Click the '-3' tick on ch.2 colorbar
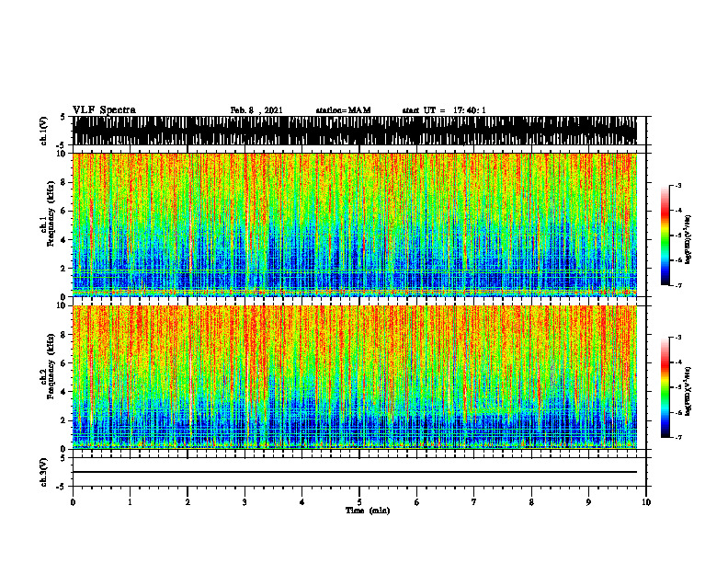Image resolution: width=728 pixels, height=563 pixels. pyautogui.click(x=678, y=338)
